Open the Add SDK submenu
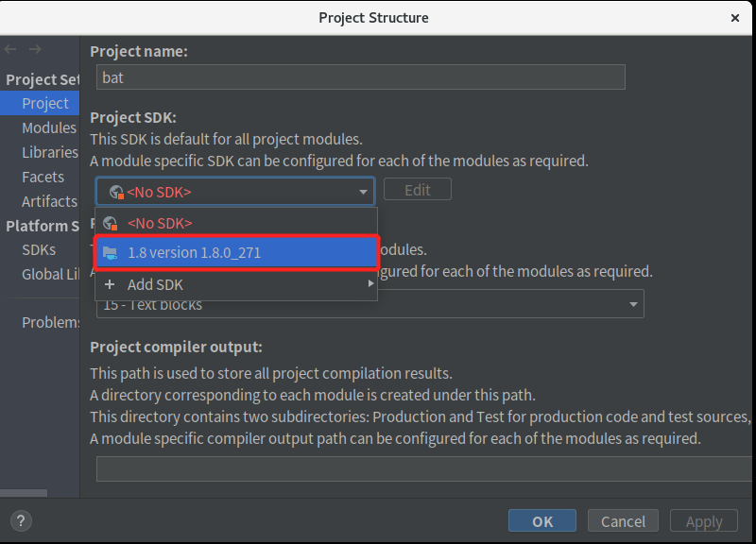This screenshot has width=756, height=544. pyautogui.click(x=155, y=284)
